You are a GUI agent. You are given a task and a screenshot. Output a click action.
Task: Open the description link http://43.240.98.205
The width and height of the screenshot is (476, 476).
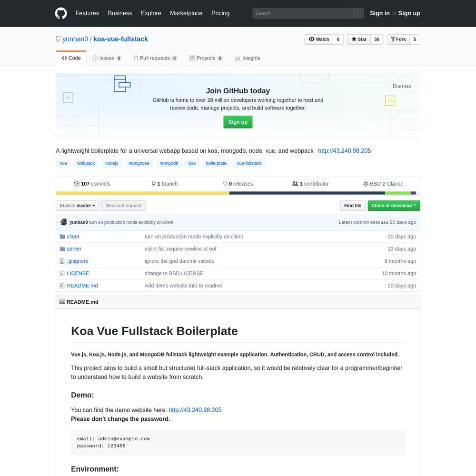344,151
